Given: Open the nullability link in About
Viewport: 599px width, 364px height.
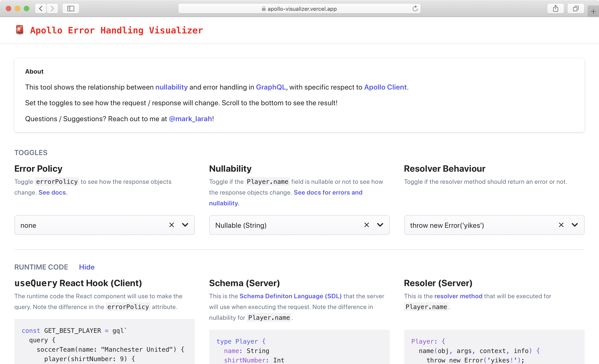Looking at the screenshot, I should [x=171, y=87].
